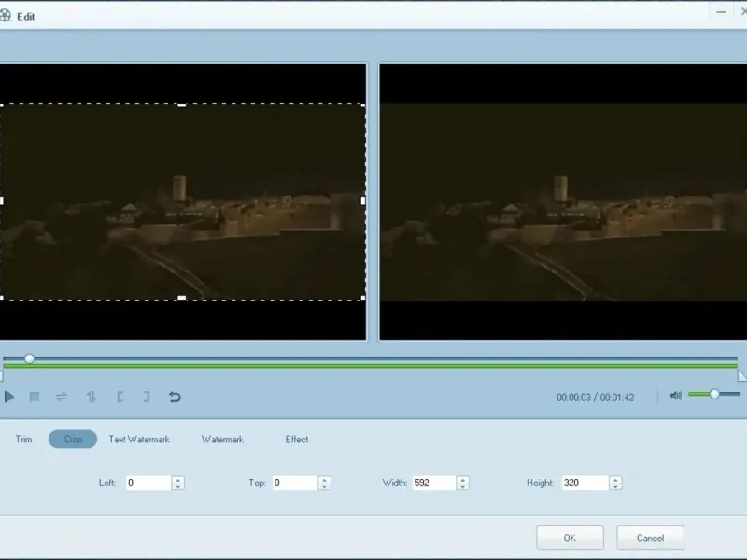Image resolution: width=747 pixels, height=560 pixels.
Task: Mute the audio with speaker icon
Action: 676,396
